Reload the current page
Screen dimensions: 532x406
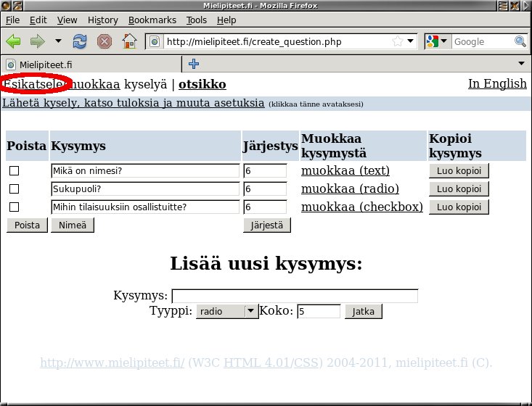pos(80,41)
